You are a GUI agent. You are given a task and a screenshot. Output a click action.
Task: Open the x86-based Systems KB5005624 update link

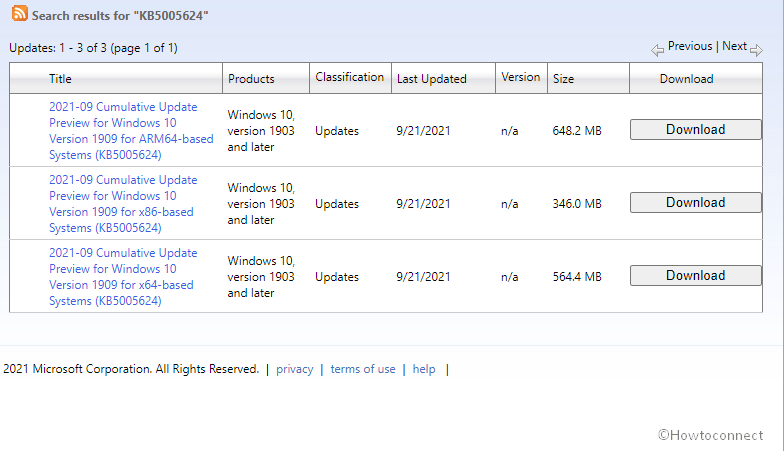coord(122,204)
